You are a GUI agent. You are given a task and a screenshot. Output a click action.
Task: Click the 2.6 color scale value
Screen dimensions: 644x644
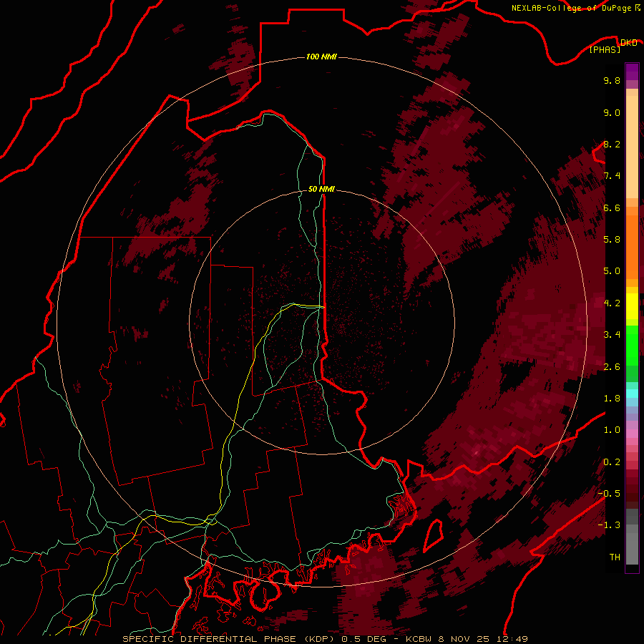612,367
